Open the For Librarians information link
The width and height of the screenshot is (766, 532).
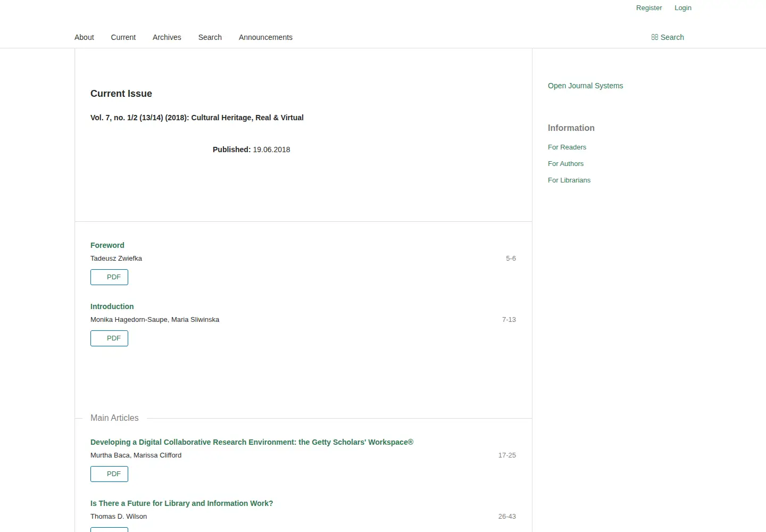[569, 180]
